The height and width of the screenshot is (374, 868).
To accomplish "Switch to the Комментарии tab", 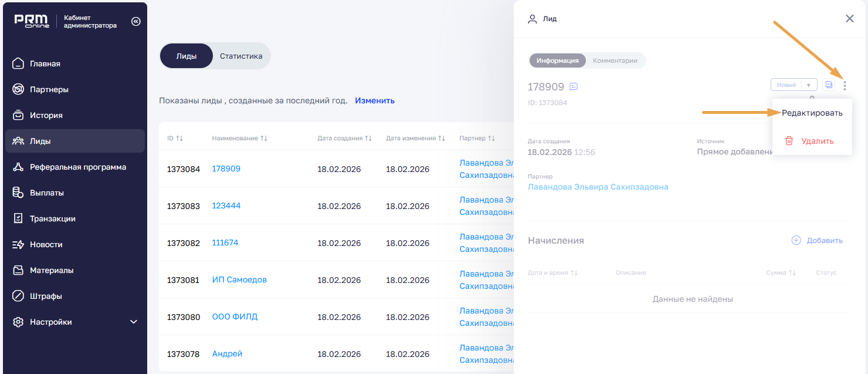I will [x=615, y=60].
